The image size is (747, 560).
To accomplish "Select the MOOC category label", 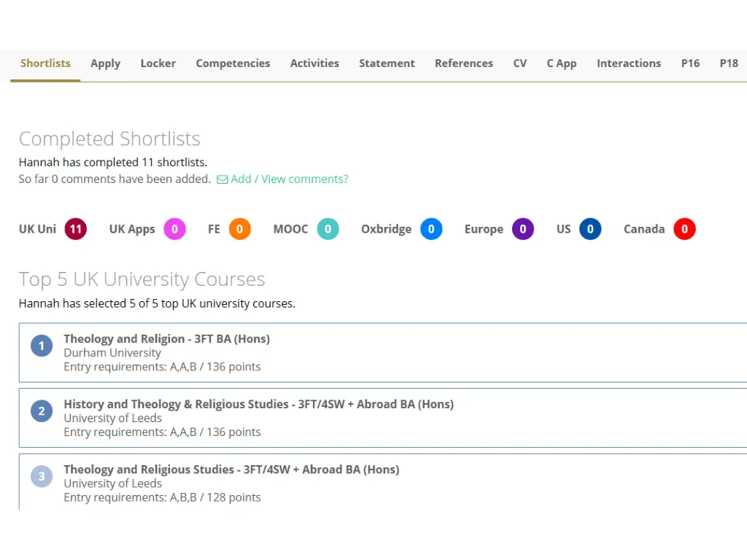I will click(290, 229).
